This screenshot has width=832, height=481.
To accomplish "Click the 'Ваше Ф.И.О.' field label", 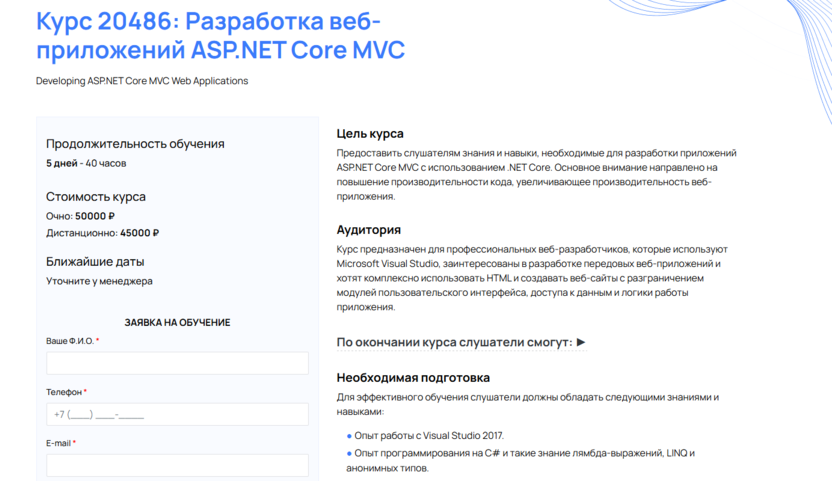I will click(x=72, y=341).
